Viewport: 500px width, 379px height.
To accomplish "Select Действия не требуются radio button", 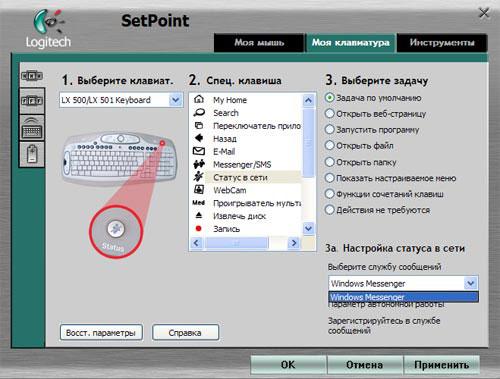I will [329, 210].
